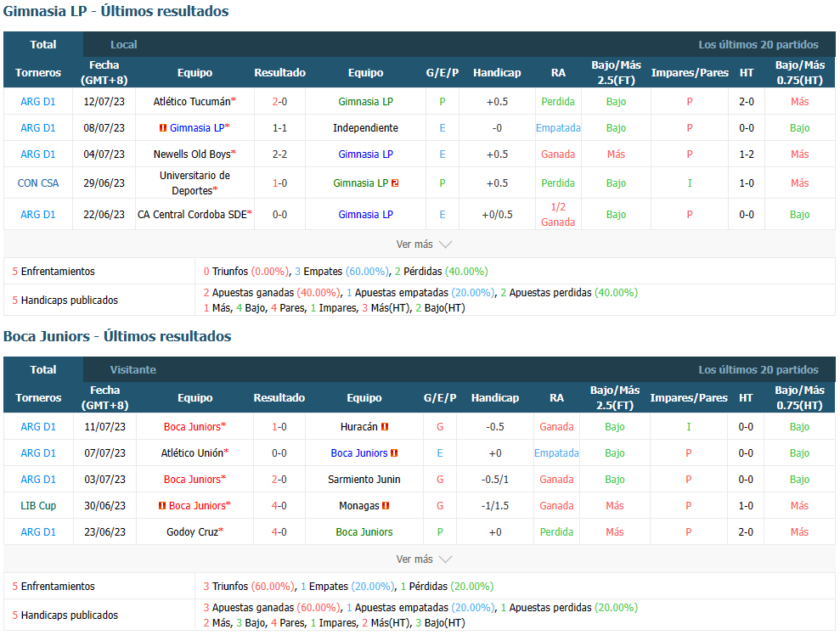Click 0-0 result of Central Cordoba match

pyautogui.click(x=279, y=214)
